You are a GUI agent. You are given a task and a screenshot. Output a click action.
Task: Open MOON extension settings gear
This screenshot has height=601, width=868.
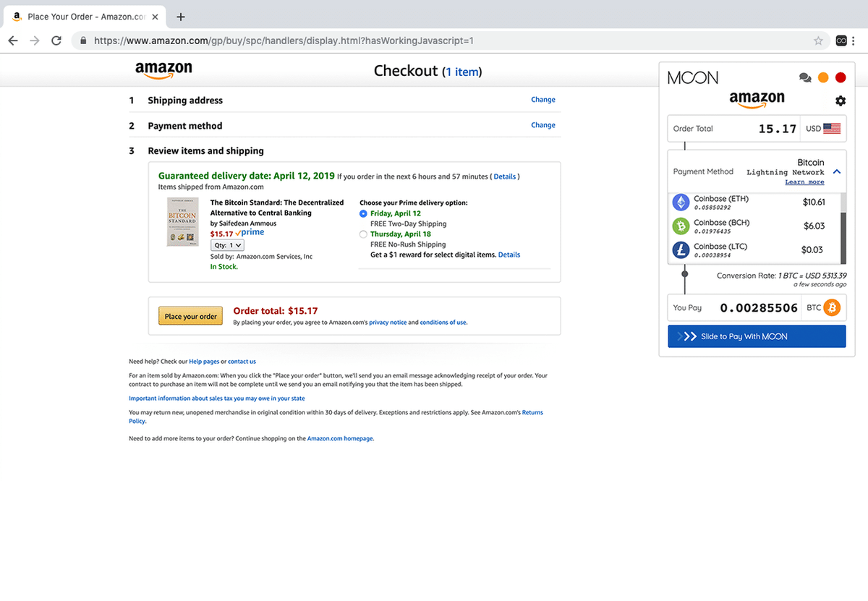841,101
